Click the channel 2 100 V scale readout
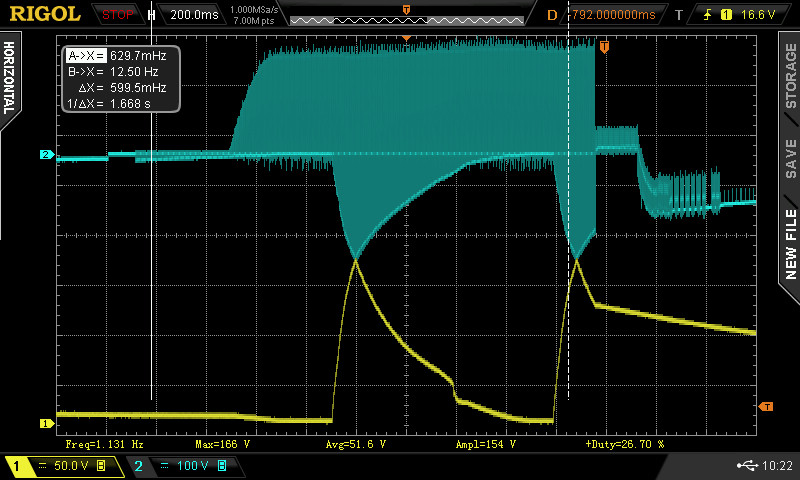Image resolution: width=800 pixels, height=480 pixels. 193,466
